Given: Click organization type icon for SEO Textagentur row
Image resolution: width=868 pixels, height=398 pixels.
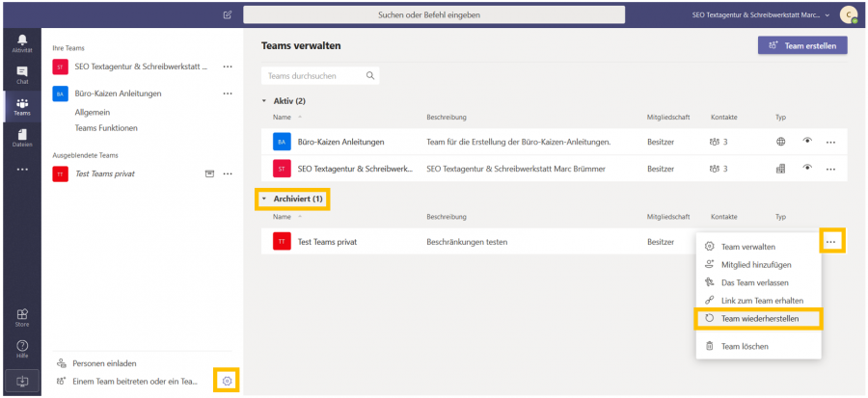Looking at the screenshot, I should click(780, 169).
